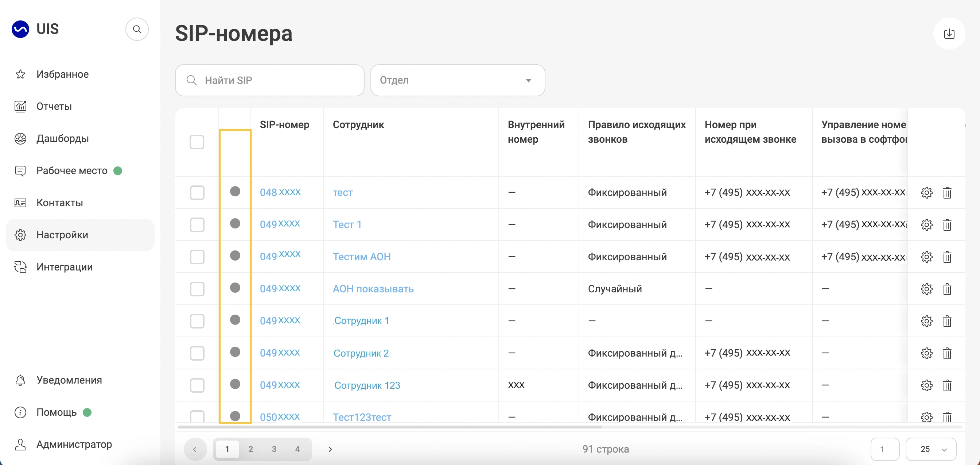
Task: Delete the Тест 1 SIP row
Action: pos(947,225)
